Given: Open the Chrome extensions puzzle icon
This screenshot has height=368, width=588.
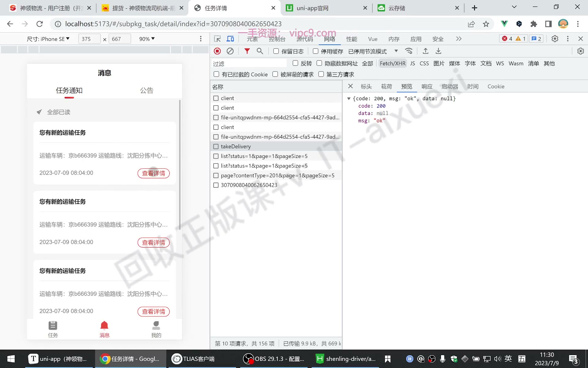Looking at the screenshot, I should pos(533,24).
